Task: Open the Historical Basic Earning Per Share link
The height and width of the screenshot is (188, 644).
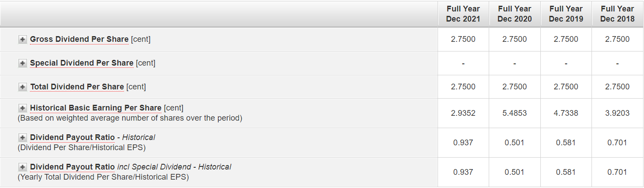Action: coord(96,108)
